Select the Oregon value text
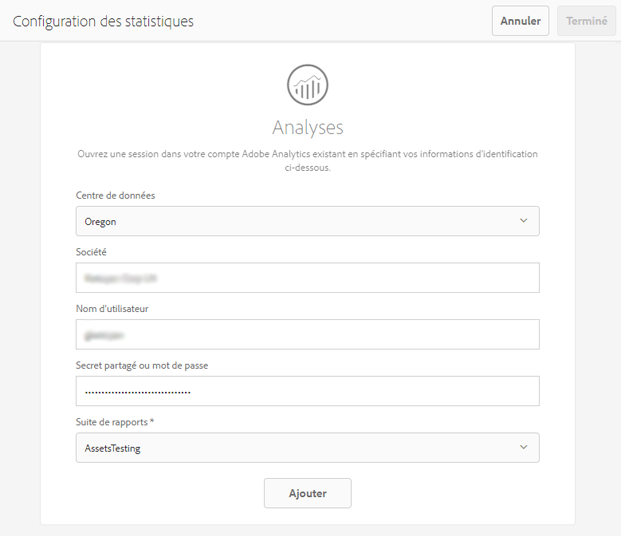 click(x=101, y=222)
